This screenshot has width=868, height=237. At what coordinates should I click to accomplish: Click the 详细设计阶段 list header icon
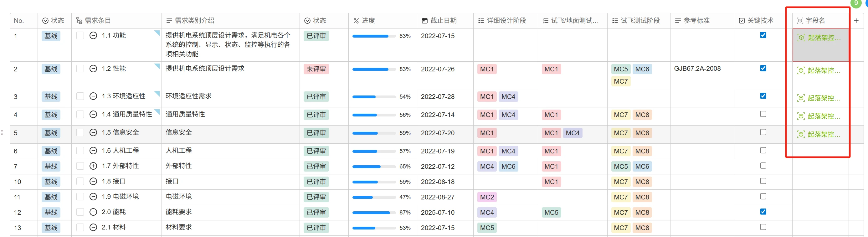(481, 21)
